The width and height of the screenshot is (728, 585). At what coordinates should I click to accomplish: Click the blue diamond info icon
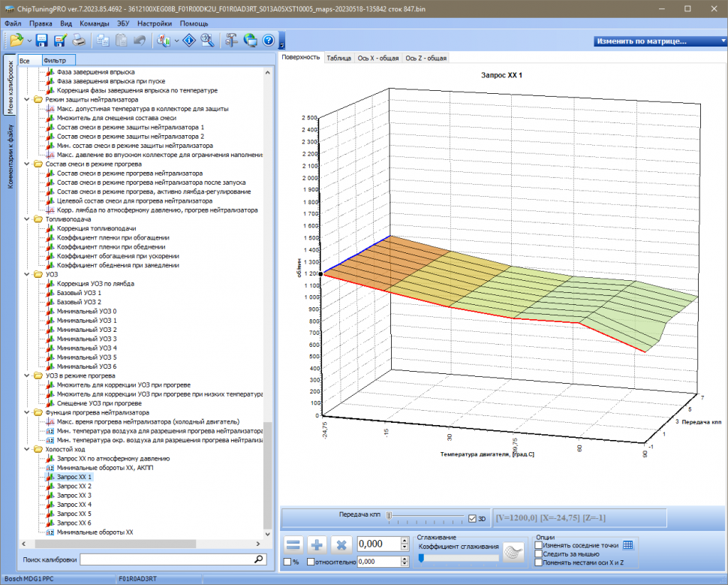pyautogui.click(x=188, y=41)
